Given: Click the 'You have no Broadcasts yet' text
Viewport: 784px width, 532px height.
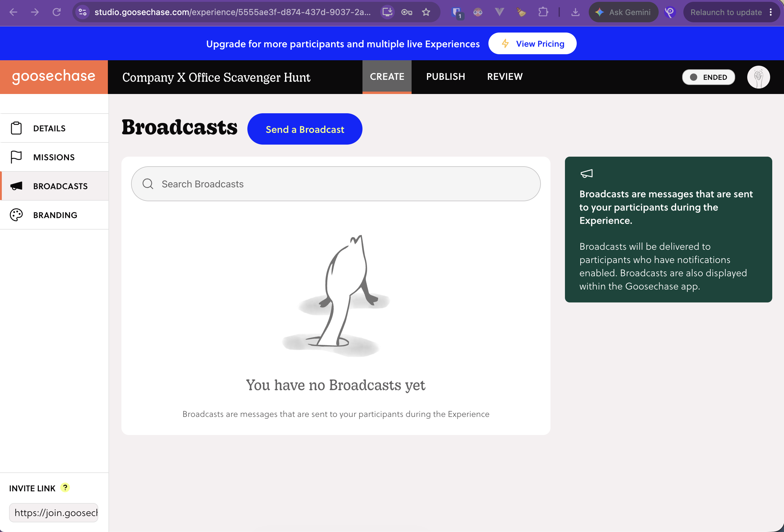Looking at the screenshot, I should pyautogui.click(x=336, y=385).
